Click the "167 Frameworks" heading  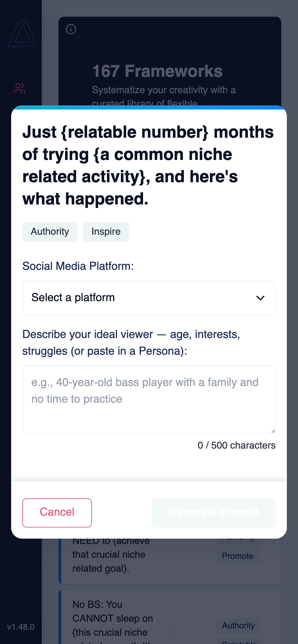pos(157,71)
